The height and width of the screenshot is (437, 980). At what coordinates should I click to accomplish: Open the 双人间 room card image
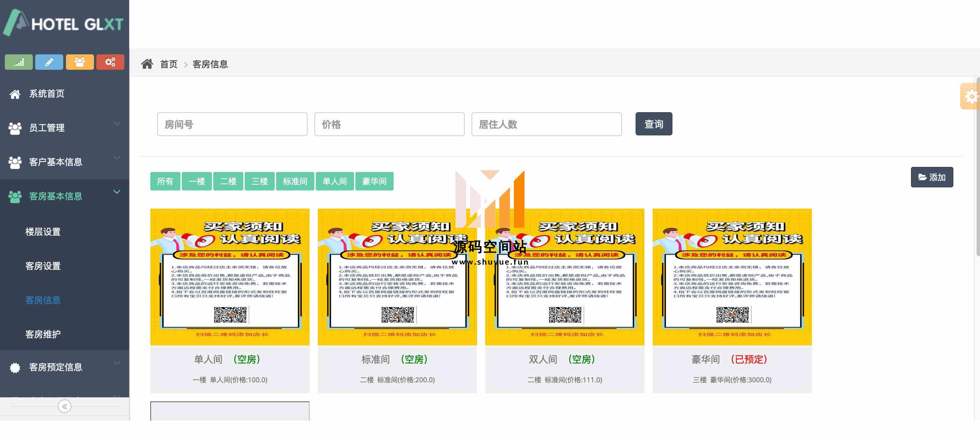point(564,277)
